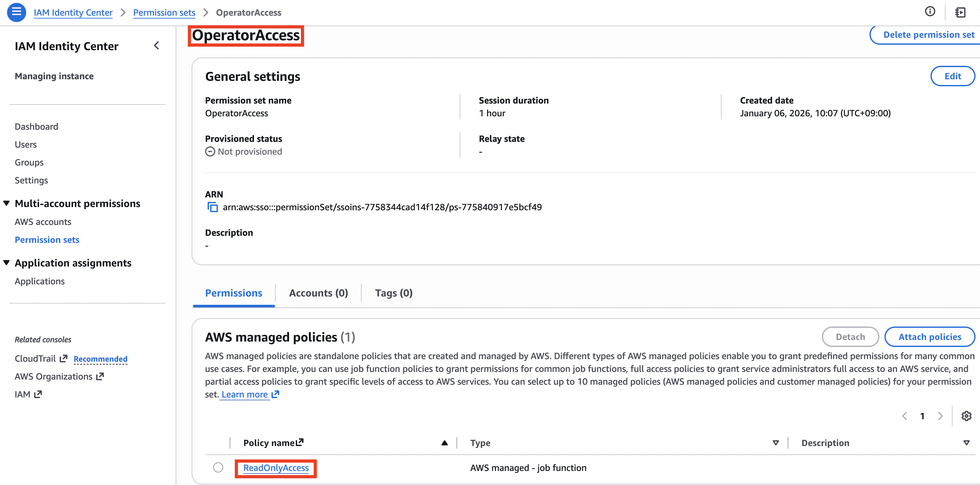Image resolution: width=980 pixels, height=485 pixels.
Task: Open Users in the sidebar
Action: point(26,144)
